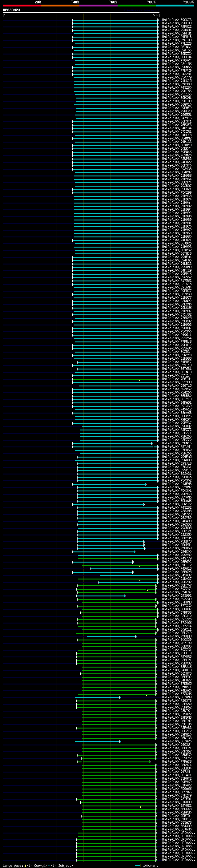The width and height of the screenshot is (197, 868).
Task: Select hit label UniRef100_B8LFH4
Action: click(x=177, y=57)
